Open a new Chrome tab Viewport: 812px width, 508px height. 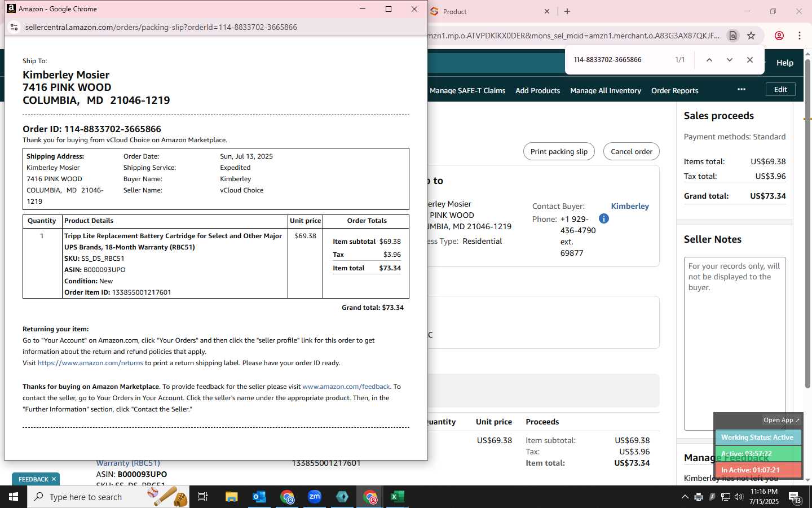[x=567, y=11]
